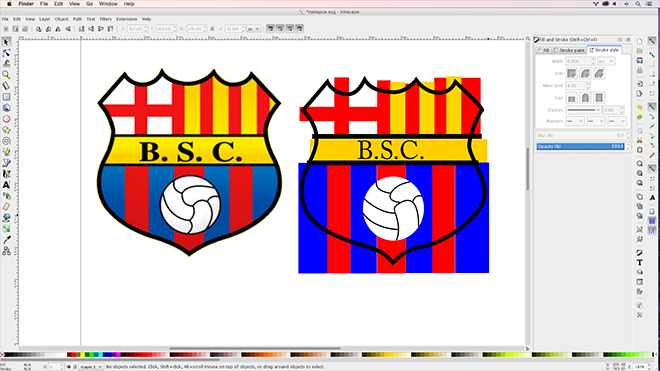
Task: Switch to the Stroke paint tab
Action: click(x=570, y=50)
